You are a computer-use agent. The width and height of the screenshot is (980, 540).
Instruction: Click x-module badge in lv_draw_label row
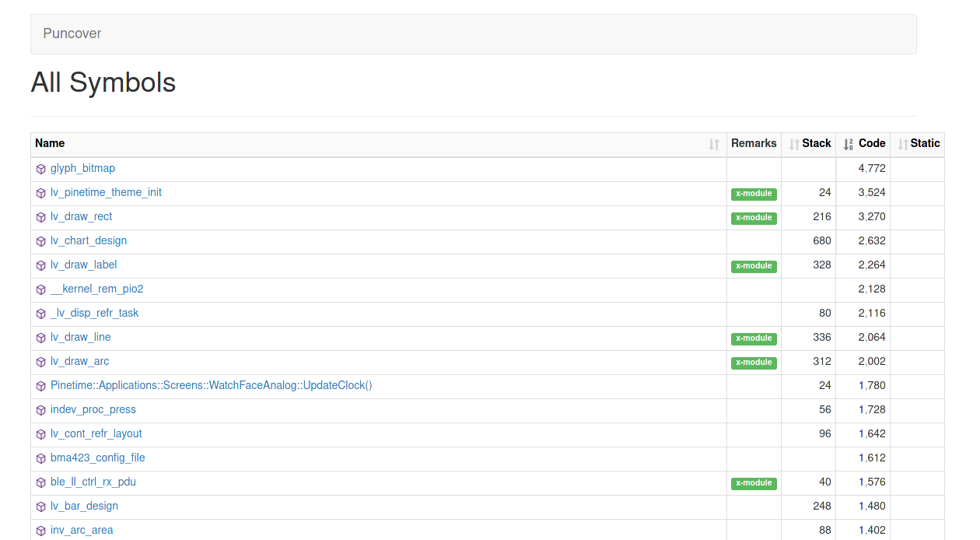754,266
